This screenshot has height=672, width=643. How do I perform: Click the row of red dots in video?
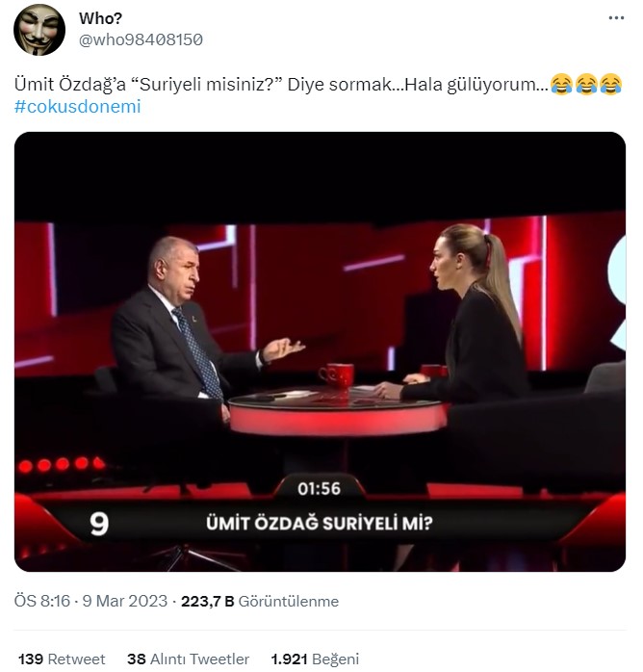click(x=61, y=465)
